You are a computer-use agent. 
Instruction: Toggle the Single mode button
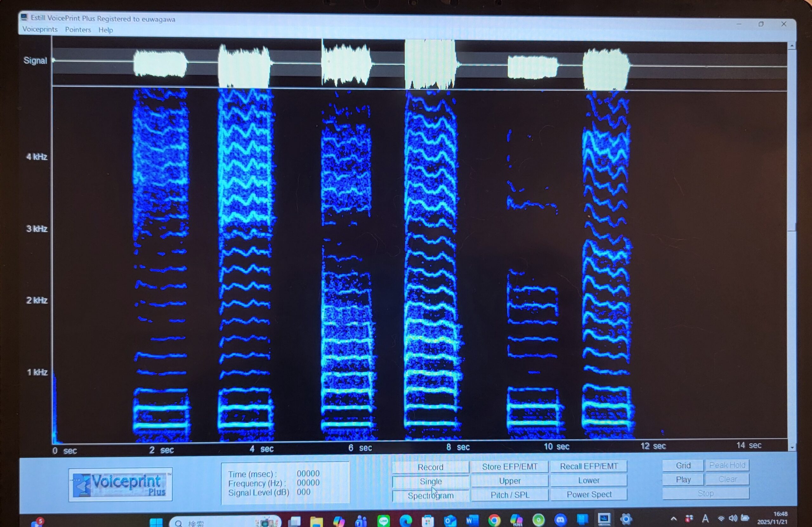pos(430,481)
